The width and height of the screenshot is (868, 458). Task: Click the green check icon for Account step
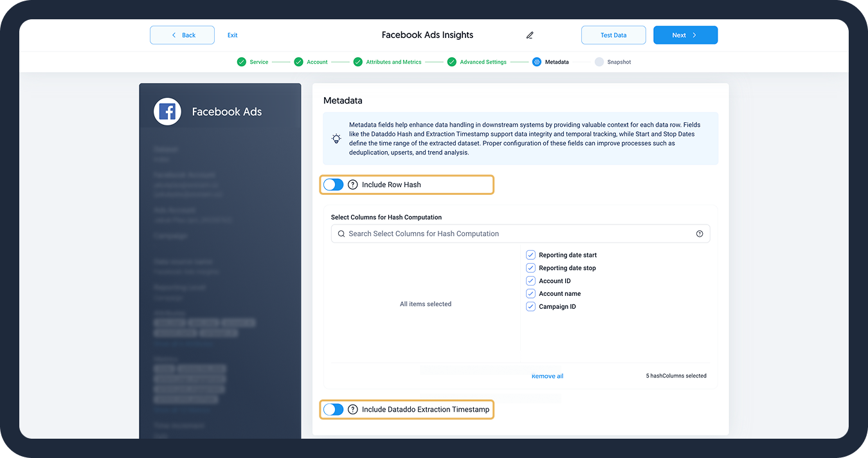[x=298, y=62]
